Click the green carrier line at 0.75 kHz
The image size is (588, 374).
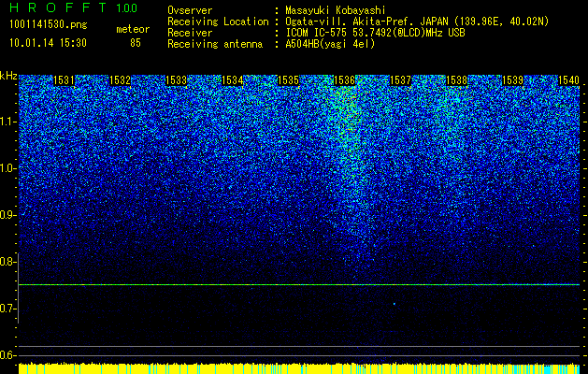[x=299, y=285]
